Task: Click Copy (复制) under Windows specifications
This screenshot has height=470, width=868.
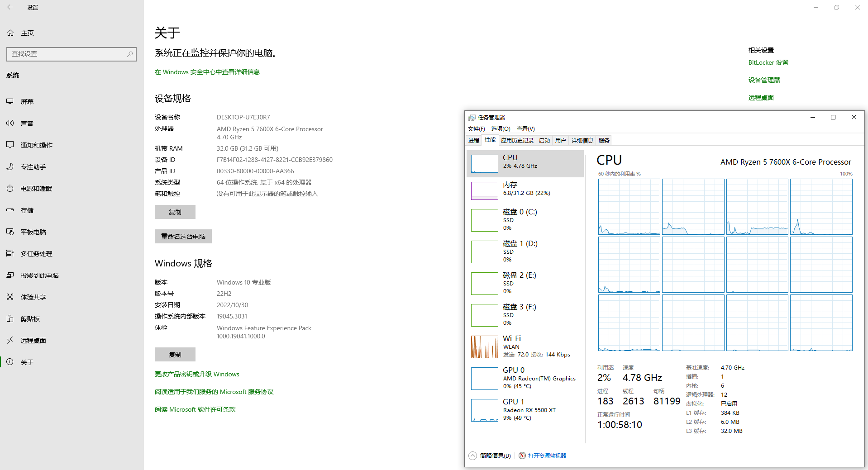Action: pos(175,355)
